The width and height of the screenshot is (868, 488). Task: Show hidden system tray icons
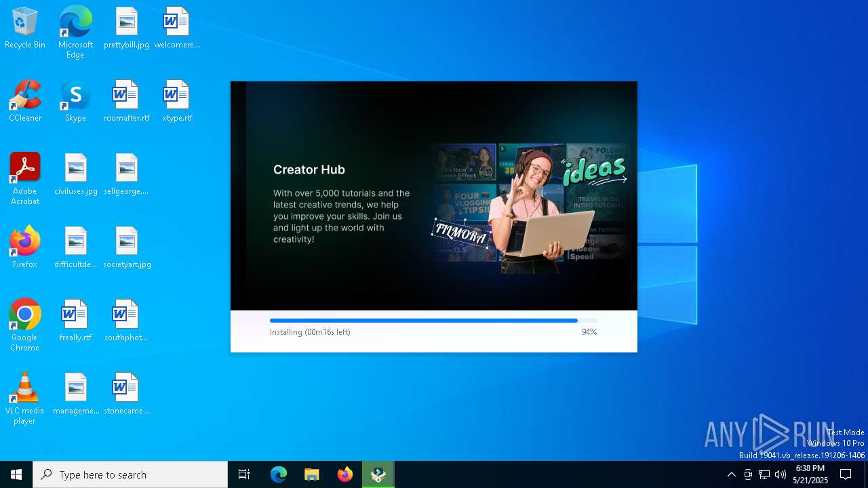pos(731,474)
